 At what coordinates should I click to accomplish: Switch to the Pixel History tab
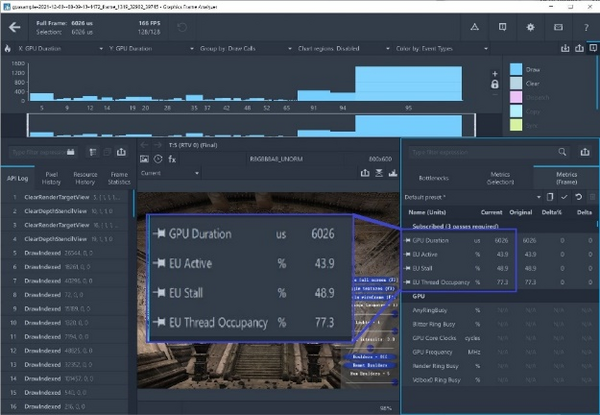coord(51,178)
